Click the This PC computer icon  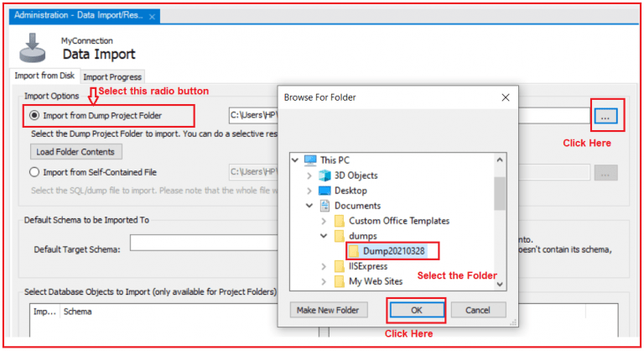tap(310, 160)
